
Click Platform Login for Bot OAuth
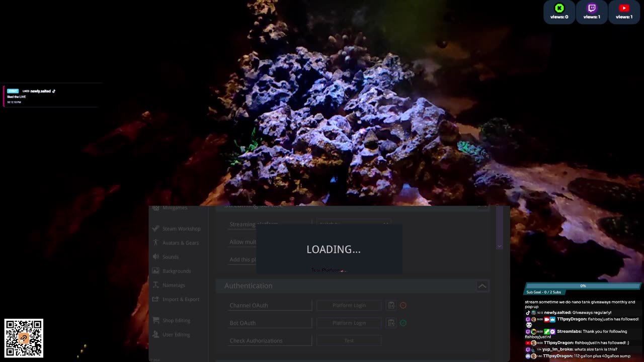click(349, 323)
